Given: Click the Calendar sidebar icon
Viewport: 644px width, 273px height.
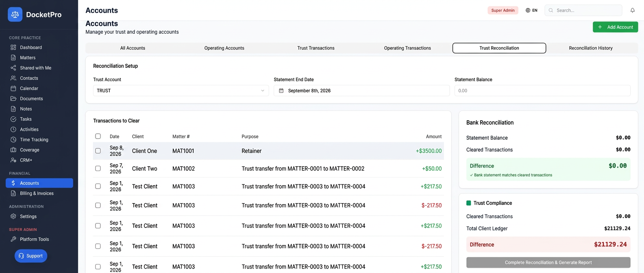Looking at the screenshot, I should point(13,88).
